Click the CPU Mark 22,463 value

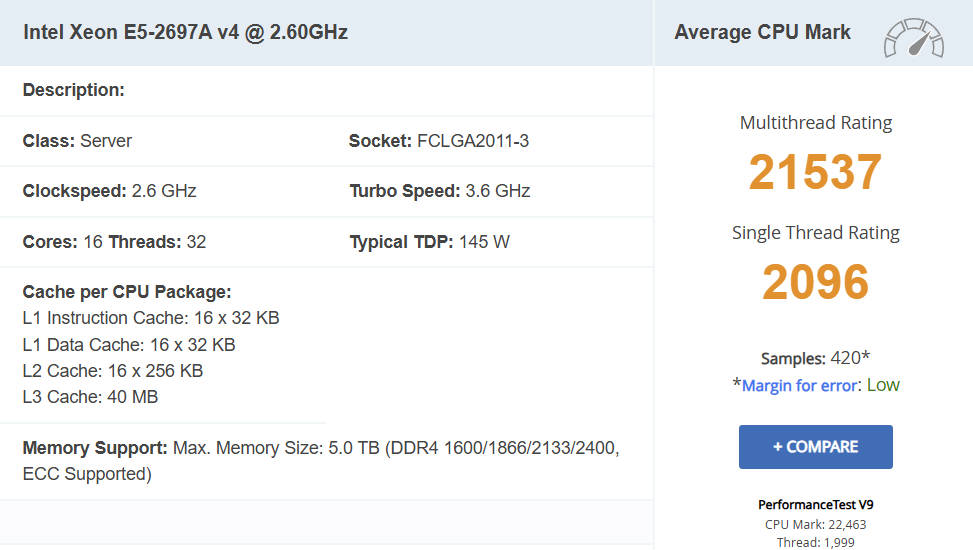click(x=815, y=524)
